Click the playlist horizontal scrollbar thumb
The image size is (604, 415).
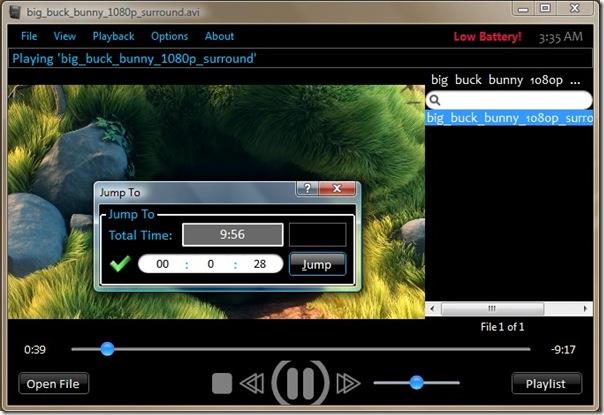[x=493, y=309]
